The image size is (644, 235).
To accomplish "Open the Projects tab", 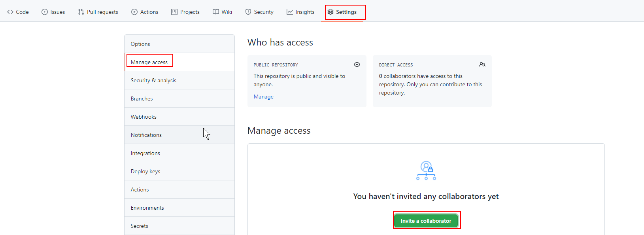I will 185,12.
